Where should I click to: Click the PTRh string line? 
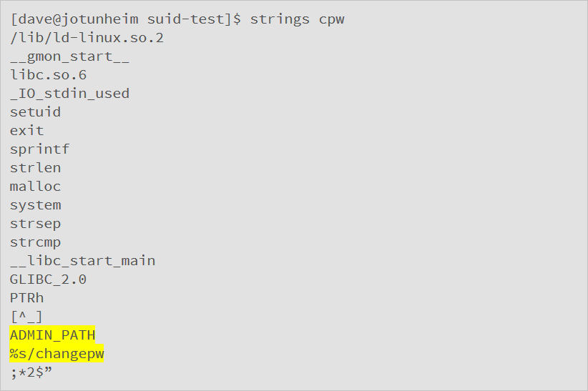(26, 298)
